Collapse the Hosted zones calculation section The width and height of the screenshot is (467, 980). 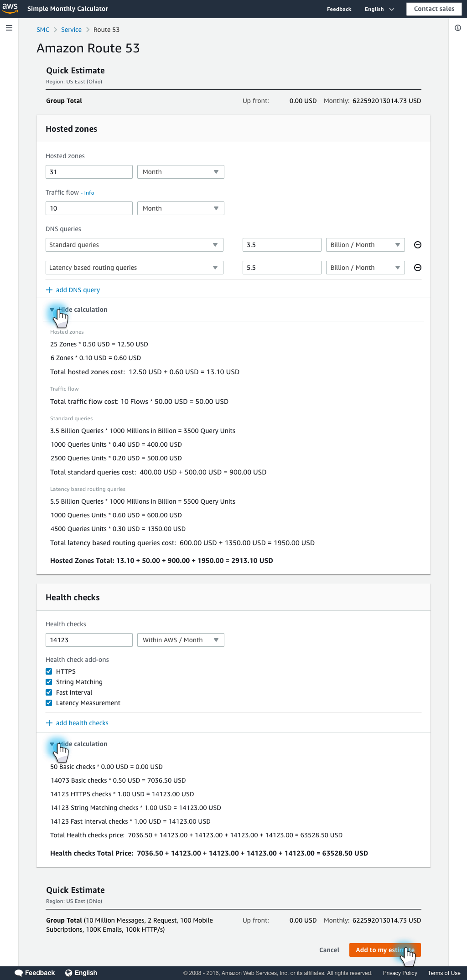(79, 309)
